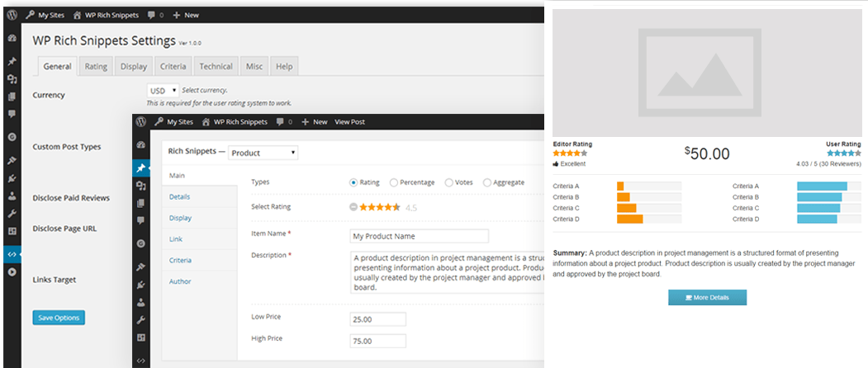Click the Low Price input field
The width and height of the screenshot is (868, 368).
click(x=378, y=319)
